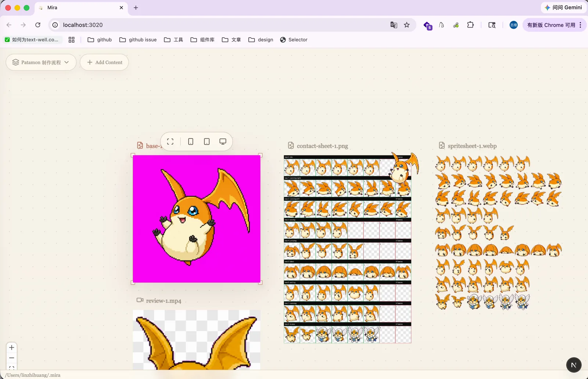Open the Extensions puzzle icon
The image size is (588, 379).
point(470,25)
